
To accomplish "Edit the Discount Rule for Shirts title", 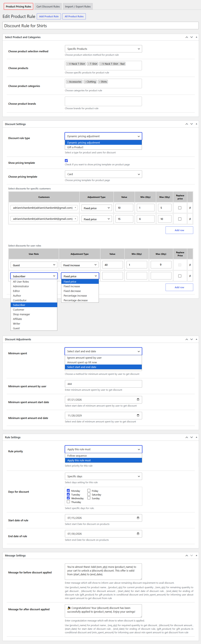I will [100, 26].
